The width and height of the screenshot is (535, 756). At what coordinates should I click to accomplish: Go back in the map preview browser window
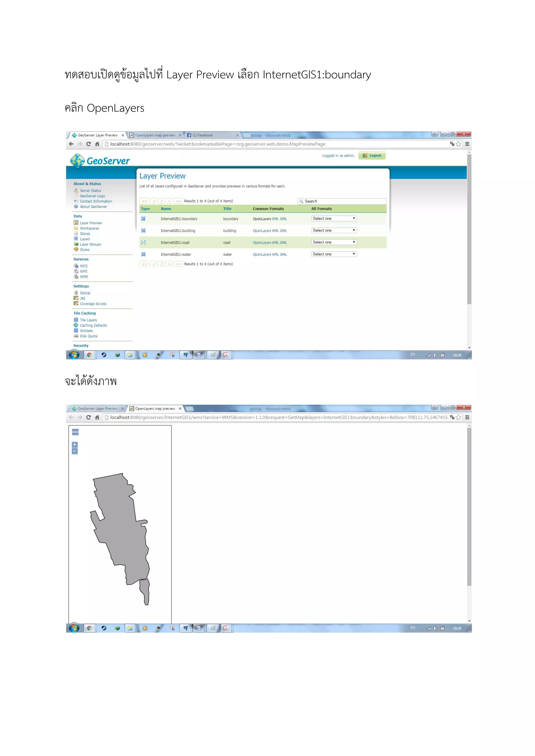pyautogui.click(x=71, y=417)
